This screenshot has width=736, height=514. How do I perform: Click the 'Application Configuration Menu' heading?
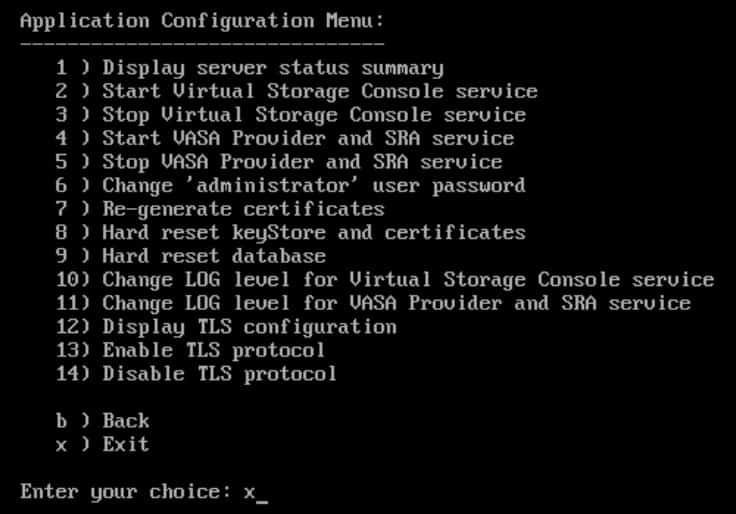[201, 21]
